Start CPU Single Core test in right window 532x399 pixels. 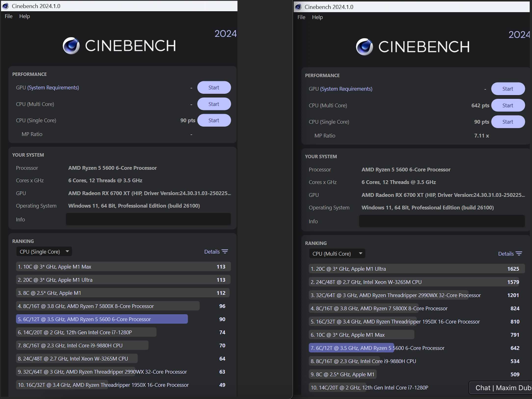tap(508, 122)
